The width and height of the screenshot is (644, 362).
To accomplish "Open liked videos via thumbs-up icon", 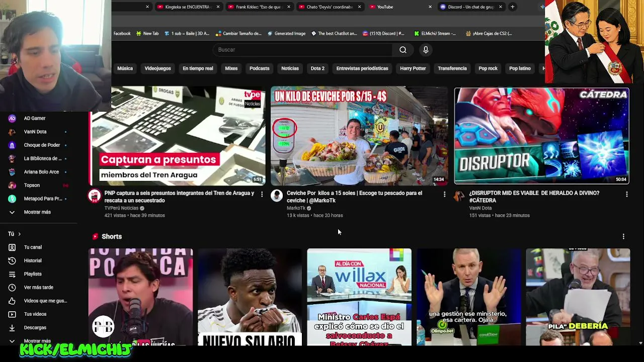I will click(12, 301).
